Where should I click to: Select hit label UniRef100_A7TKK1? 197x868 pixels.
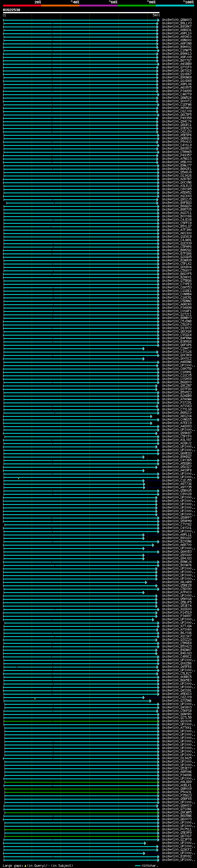click(177, 728)
